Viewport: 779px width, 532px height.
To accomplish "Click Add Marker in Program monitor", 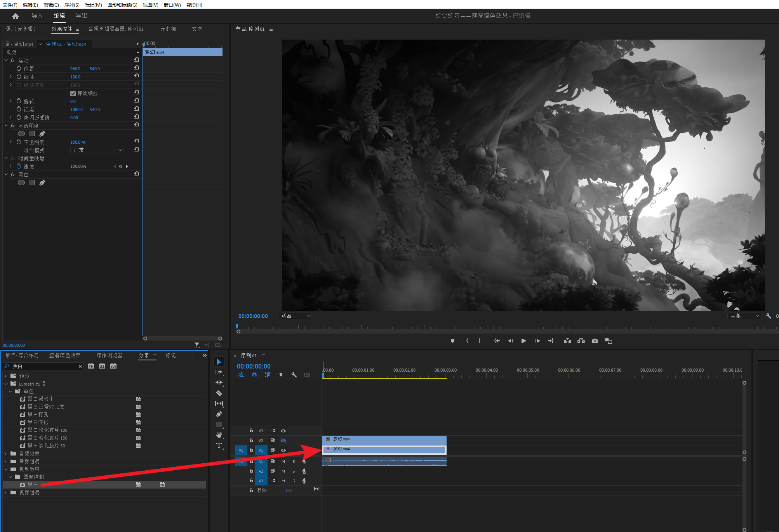I will pyautogui.click(x=452, y=341).
